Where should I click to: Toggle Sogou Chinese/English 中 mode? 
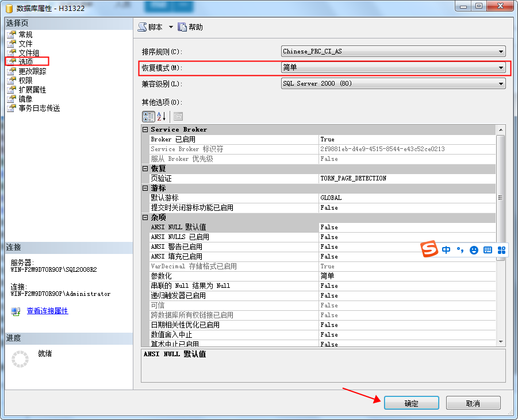coord(447,250)
